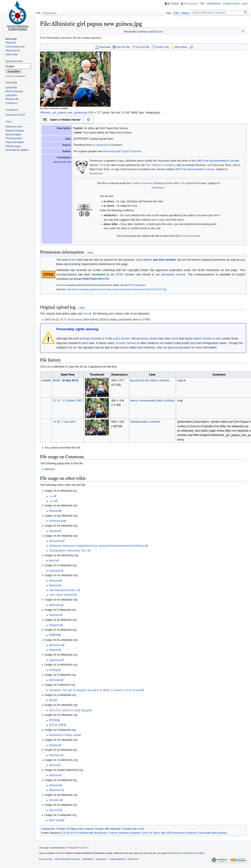Dismiss the Wikimedia Commons auf Deutsch banner
Screen dimensions: 251x868
(243, 31)
